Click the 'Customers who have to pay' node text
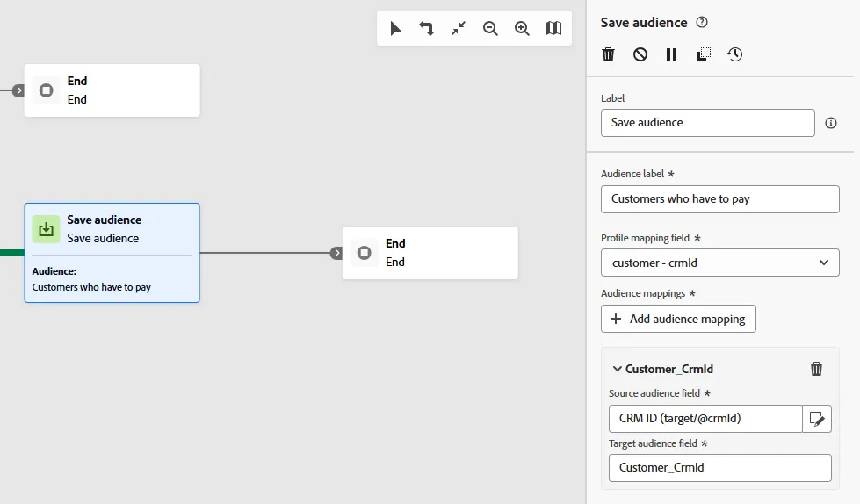860x504 pixels. (91, 287)
